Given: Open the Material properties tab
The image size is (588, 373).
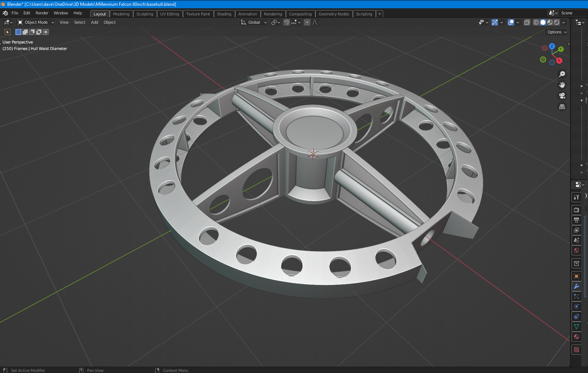Looking at the screenshot, I should coord(576,337).
